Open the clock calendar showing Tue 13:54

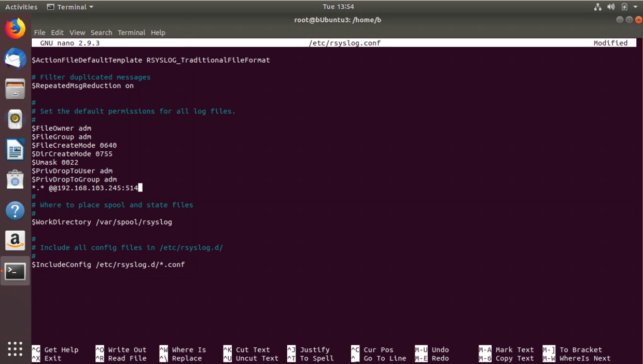[x=338, y=7]
